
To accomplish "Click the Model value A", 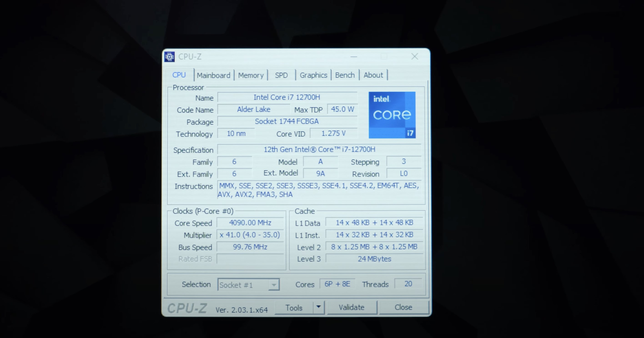I will (x=320, y=162).
